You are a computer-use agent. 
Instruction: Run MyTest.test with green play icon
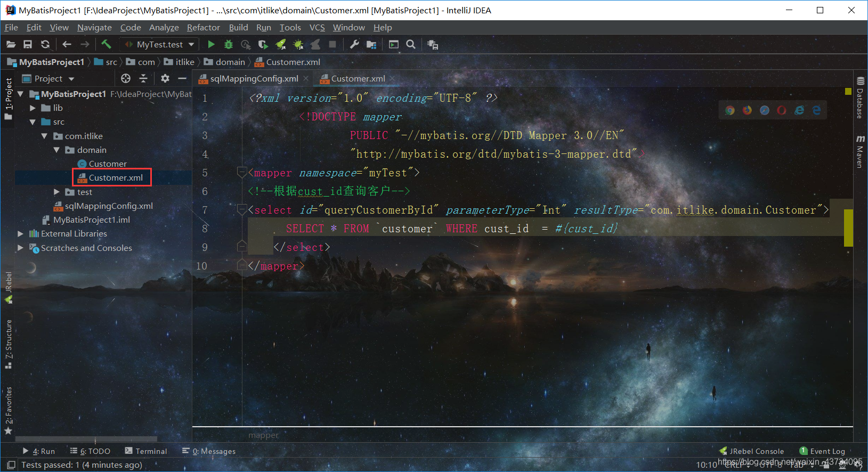(211, 44)
